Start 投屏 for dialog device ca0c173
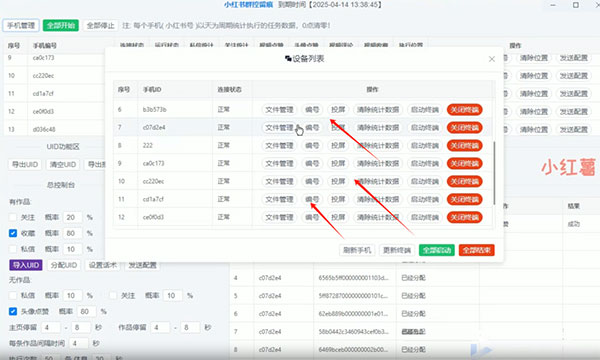Screen dimensions: 600x360 coord(338,164)
